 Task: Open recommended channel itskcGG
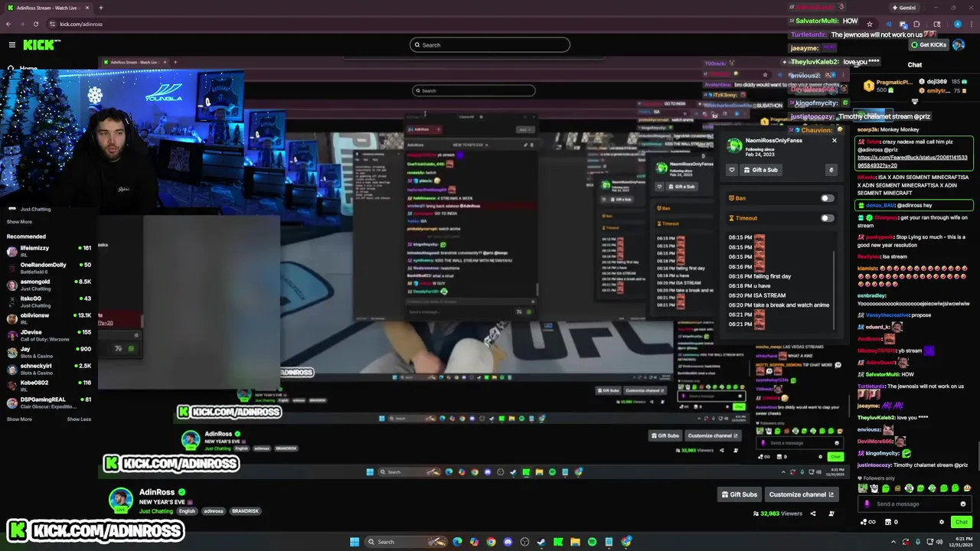pos(49,302)
